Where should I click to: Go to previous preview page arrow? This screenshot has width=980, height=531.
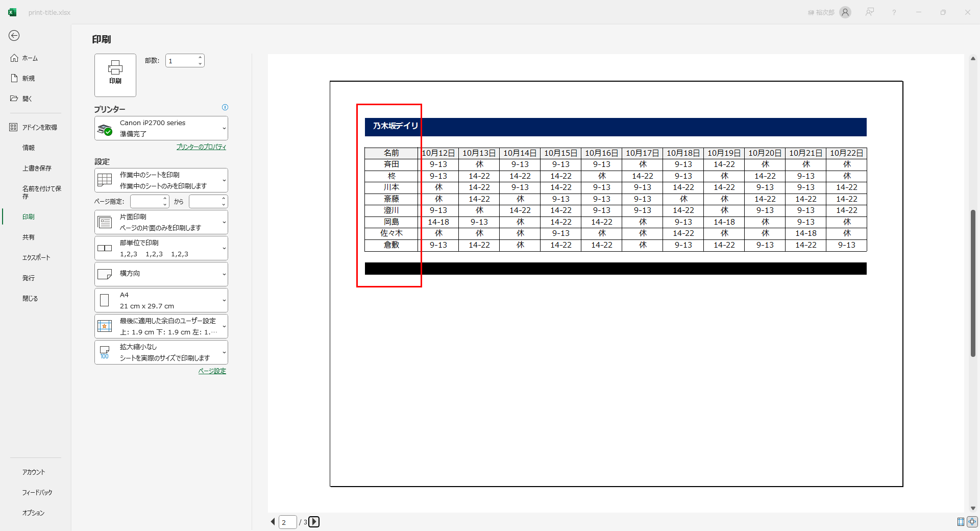273,522
